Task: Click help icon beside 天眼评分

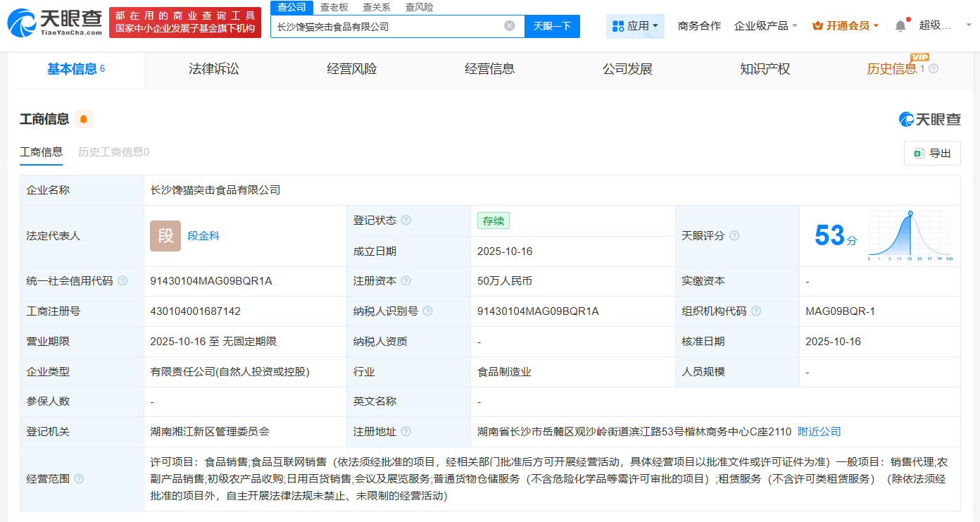Action: pyautogui.click(x=734, y=236)
